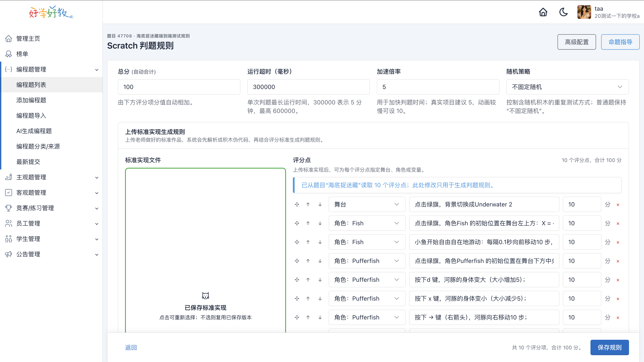Focus the 运行超时 input field
The image size is (644, 362).
pos(309,87)
